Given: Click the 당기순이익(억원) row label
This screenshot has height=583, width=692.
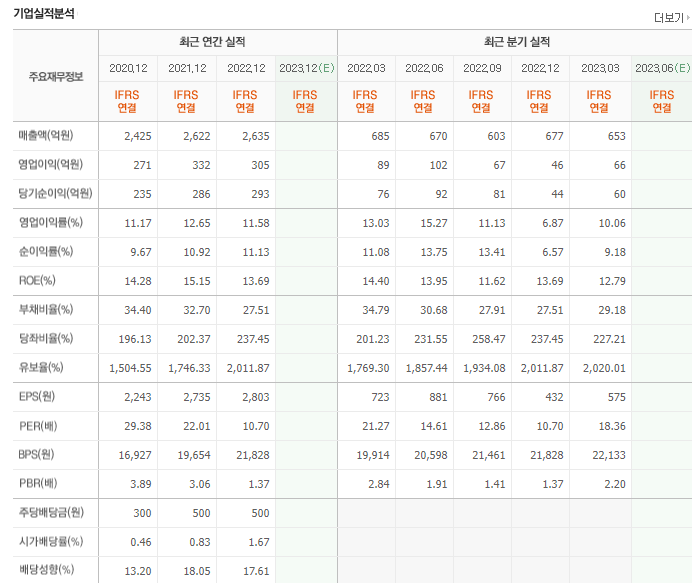Looking at the screenshot, I should point(56,193).
